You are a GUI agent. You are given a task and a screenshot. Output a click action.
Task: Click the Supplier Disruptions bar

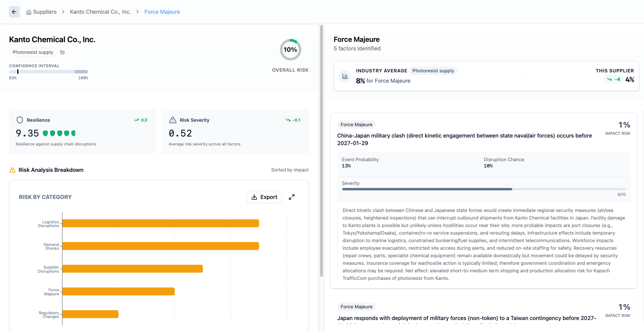tap(132, 269)
